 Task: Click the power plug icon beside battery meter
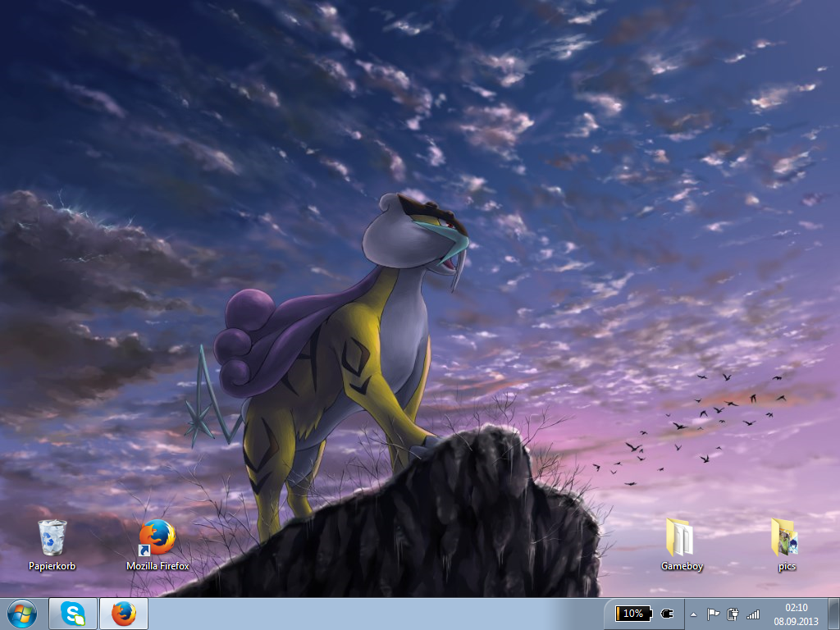668,614
